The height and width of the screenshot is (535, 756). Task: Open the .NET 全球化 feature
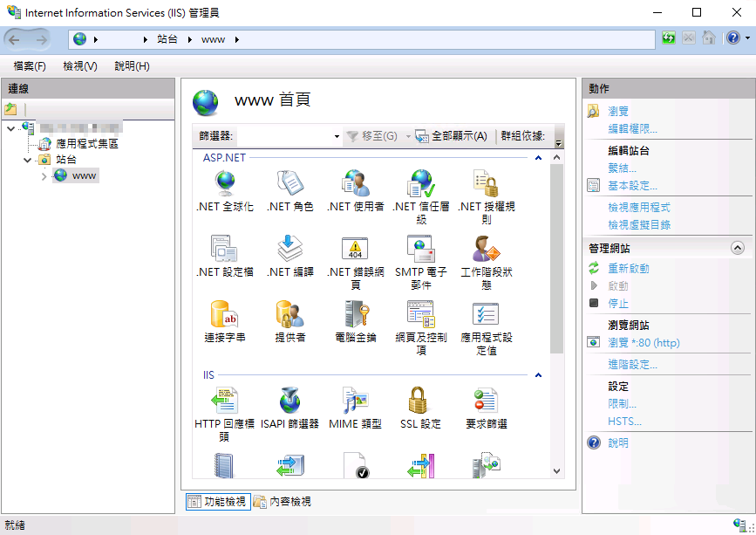(x=225, y=191)
